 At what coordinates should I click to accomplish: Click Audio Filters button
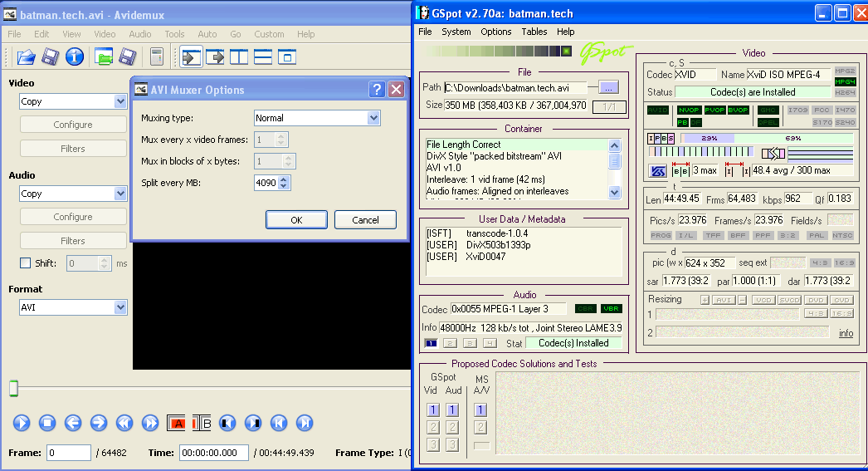[x=73, y=241]
